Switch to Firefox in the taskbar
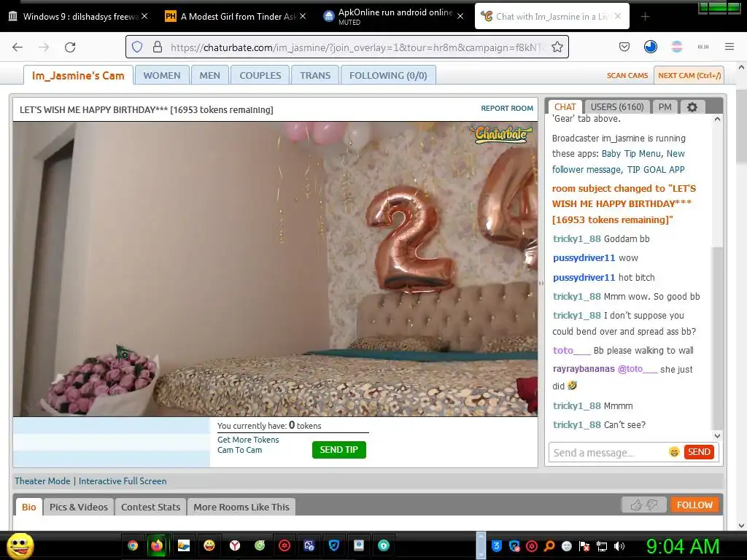Image resolution: width=747 pixels, height=560 pixels. [x=157, y=545]
